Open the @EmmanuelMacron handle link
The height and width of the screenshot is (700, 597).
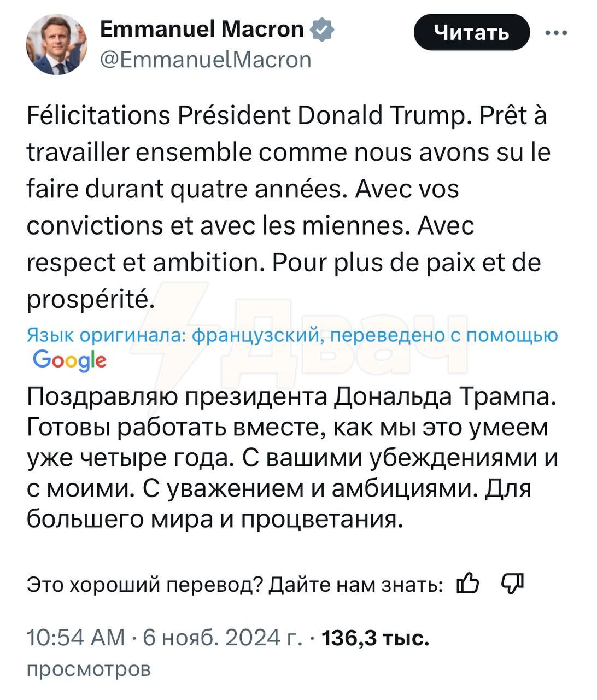point(206,60)
